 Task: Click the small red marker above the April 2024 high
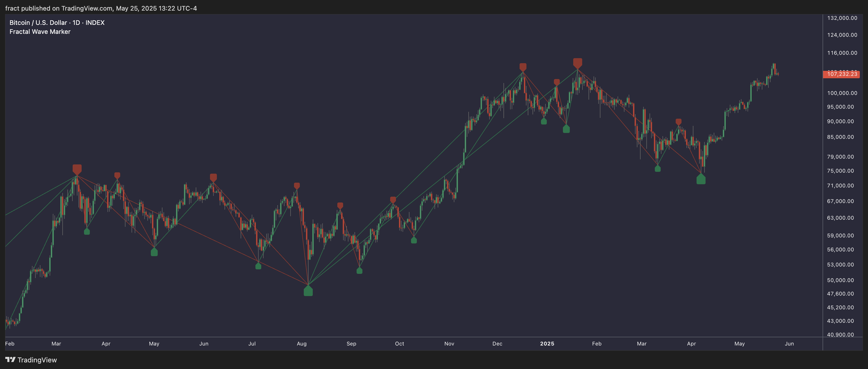pos(117,176)
